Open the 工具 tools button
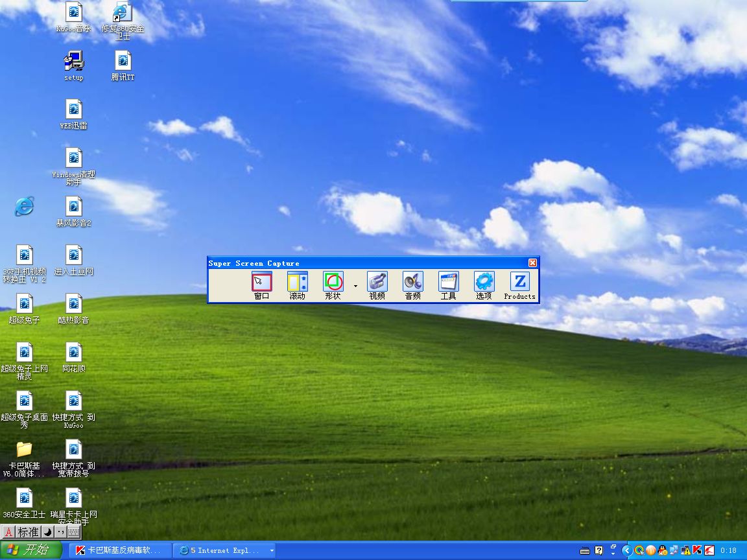This screenshot has width=747, height=560. pyautogui.click(x=448, y=285)
